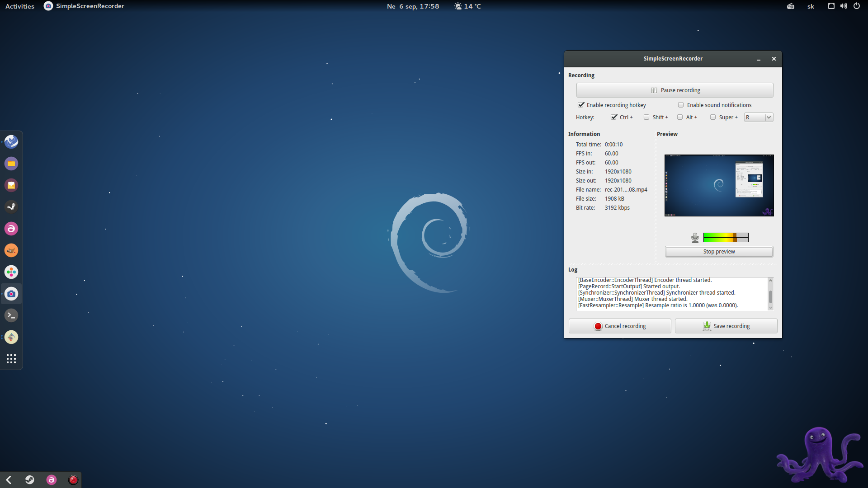Open the Terminal dock icon
Screen dimensions: 868x488
(11, 315)
